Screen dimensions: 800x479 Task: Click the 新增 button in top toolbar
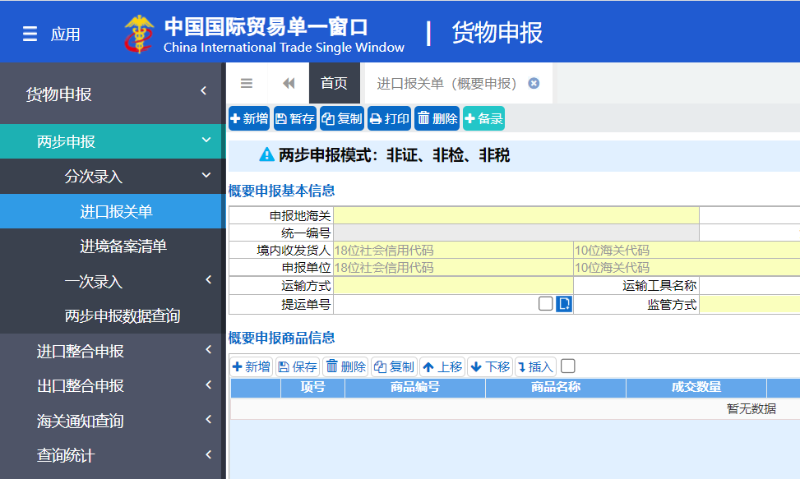[249, 119]
